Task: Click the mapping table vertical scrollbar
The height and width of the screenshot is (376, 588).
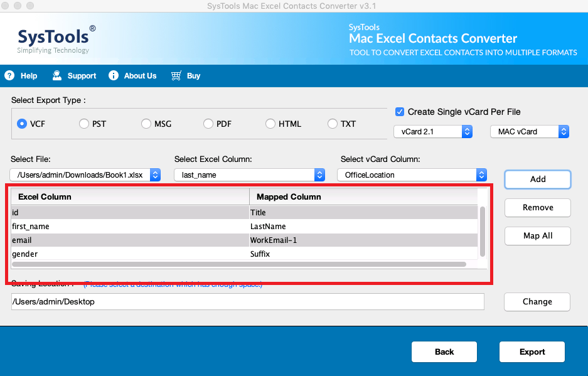Action: [482, 232]
